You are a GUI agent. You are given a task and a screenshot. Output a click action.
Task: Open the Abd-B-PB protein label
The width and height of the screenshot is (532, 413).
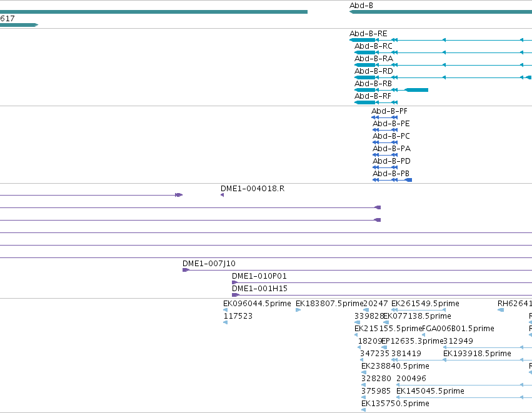pyautogui.click(x=391, y=174)
